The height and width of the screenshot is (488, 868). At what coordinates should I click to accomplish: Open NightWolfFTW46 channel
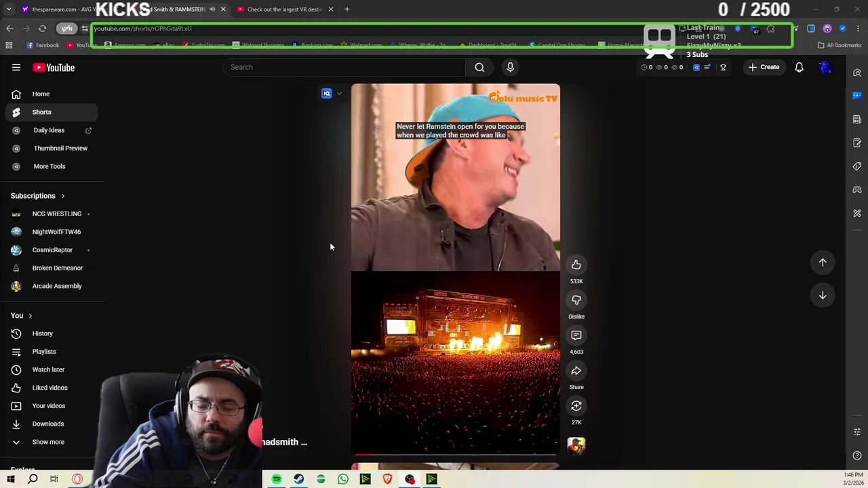[x=52, y=232]
